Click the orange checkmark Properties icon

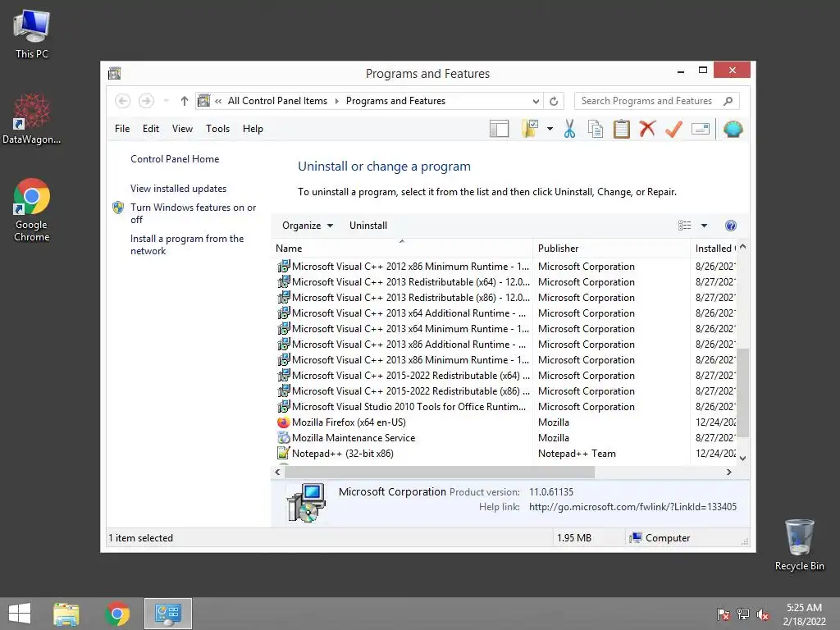coord(673,129)
